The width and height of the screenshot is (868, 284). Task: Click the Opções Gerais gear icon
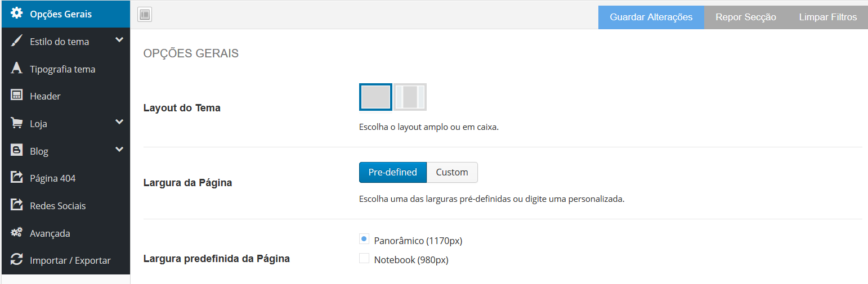pos(17,13)
